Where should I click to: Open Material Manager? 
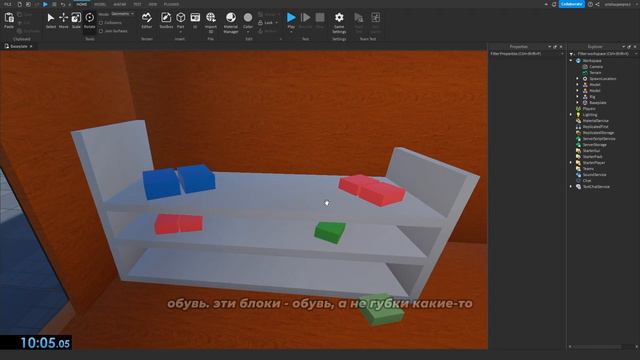(x=231, y=22)
